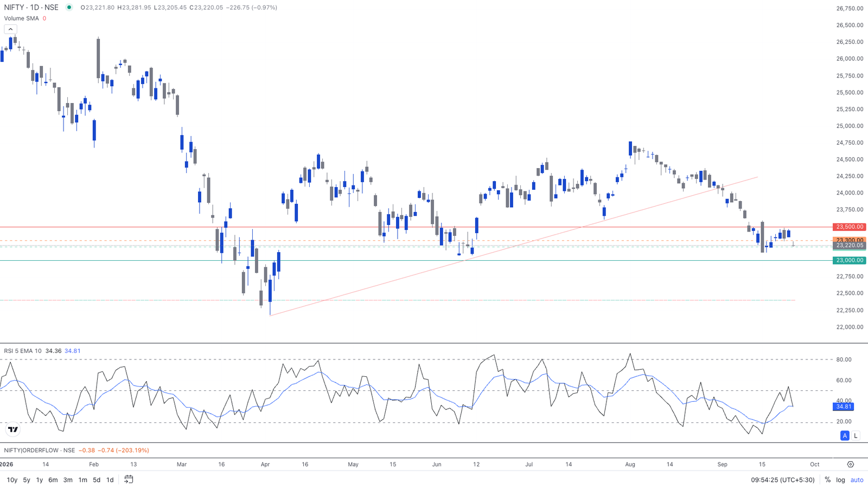The width and height of the screenshot is (868, 488).
Task: Click the 24,500.00 price axis label
Action: pos(850,159)
